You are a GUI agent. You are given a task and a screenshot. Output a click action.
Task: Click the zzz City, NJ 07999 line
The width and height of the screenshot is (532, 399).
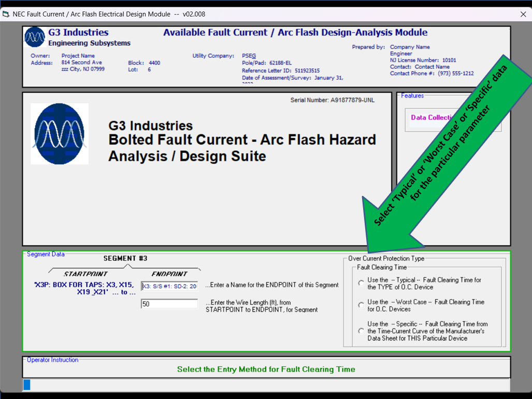click(83, 69)
